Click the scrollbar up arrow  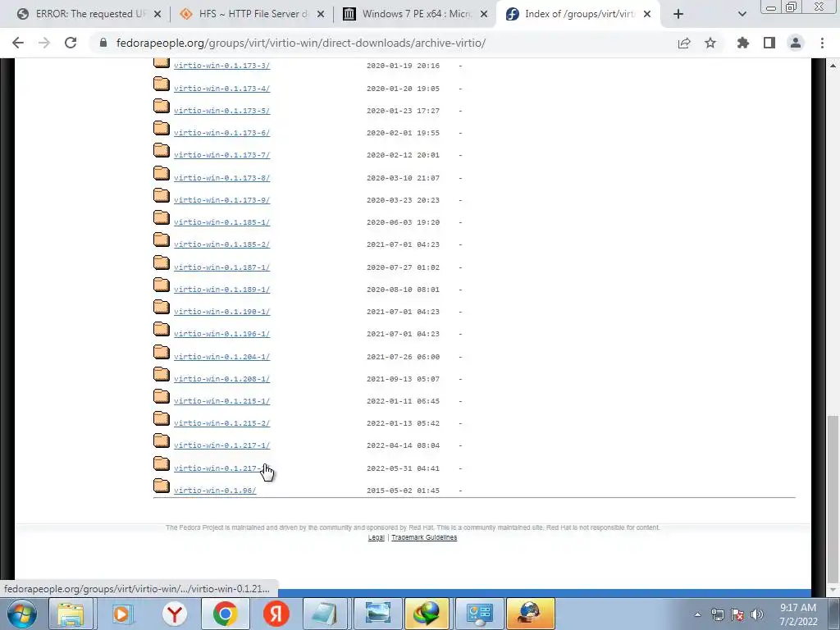(833, 66)
